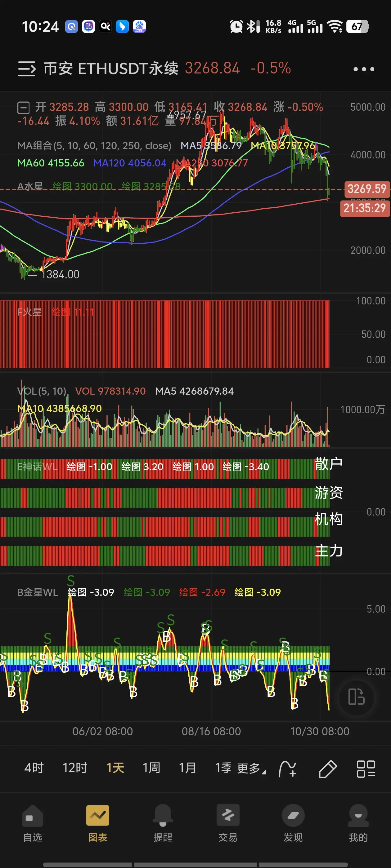
Task: Tap the 08/16 08:00 date label
Action: pyautogui.click(x=211, y=731)
